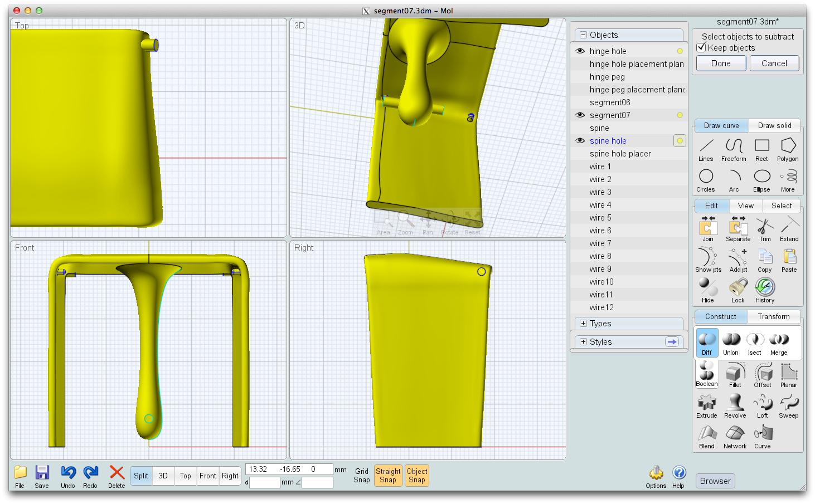Open the Browser button
The height and width of the screenshot is (504, 815).
click(x=715, y=481)
